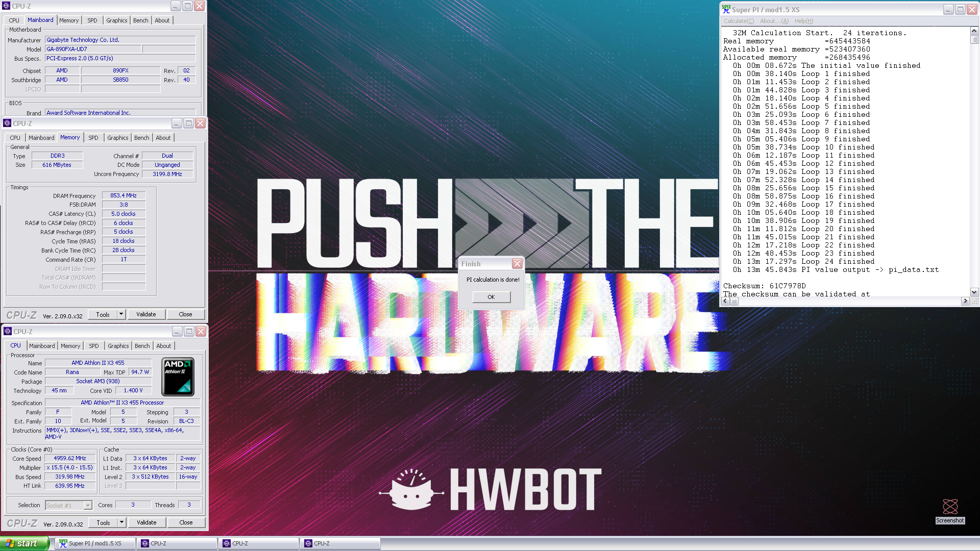Click the bottom CPU-Z window title icon
The width and height of the screenshot is (980, 551).
(x=8, y=332)
